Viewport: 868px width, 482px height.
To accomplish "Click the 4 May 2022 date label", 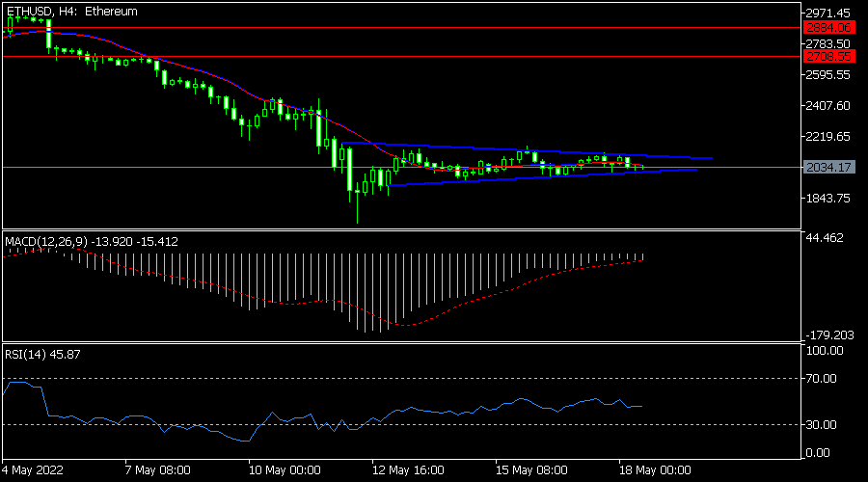I will [33, 470].
